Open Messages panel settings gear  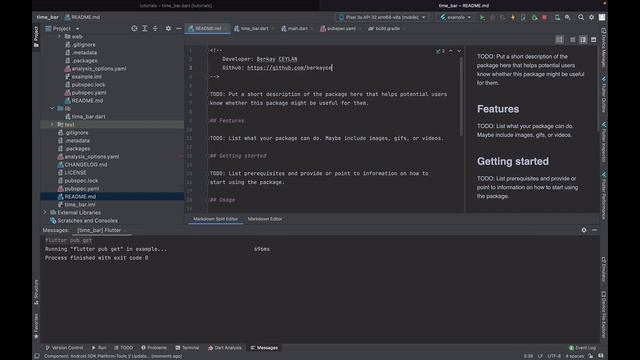(584, 230)
